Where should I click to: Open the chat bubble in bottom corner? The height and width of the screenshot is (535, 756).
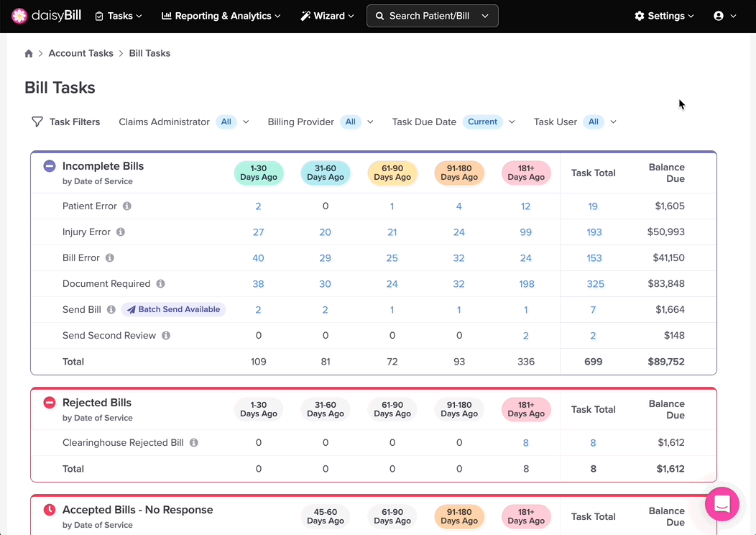coord(722,504)
